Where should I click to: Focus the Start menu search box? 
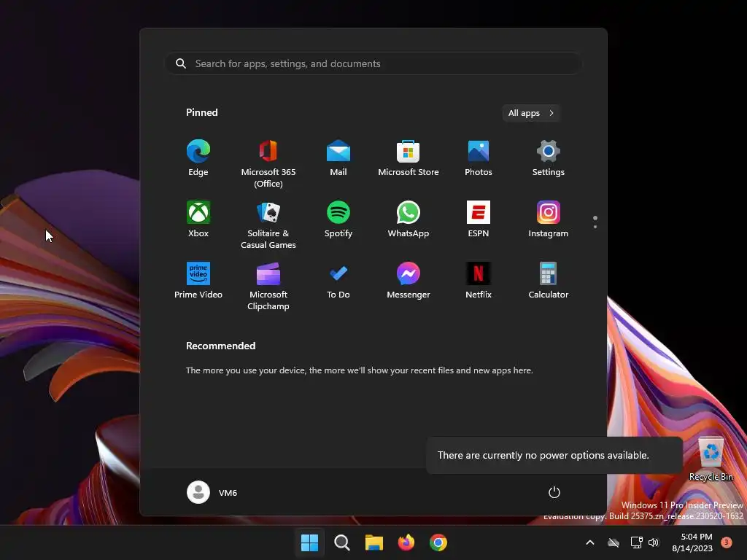tap(373, 63)
